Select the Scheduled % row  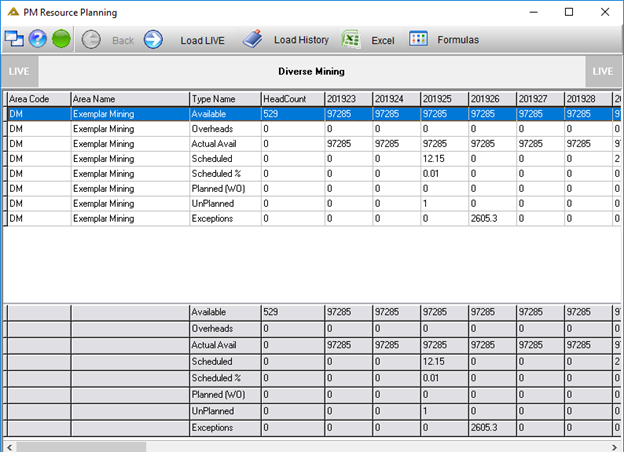point(310,174)
